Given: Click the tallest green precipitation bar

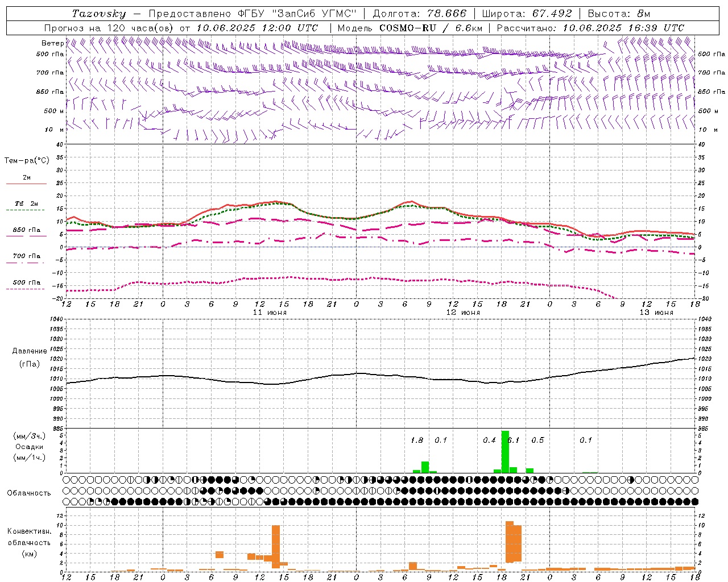Looking at the screenshot, I should coord(505,452).
